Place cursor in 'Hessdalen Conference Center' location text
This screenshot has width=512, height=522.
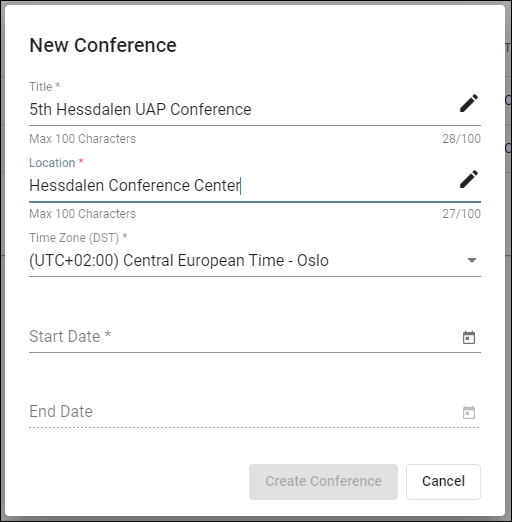(x=135, y=185)
